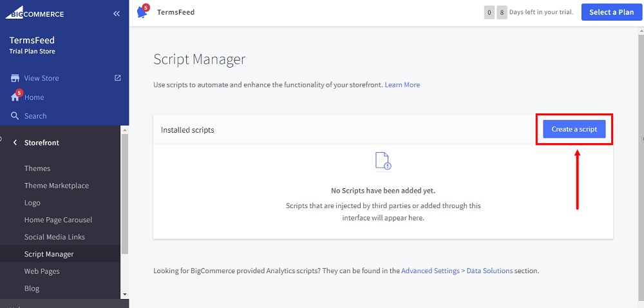Click the Installed scripts heading

point(187,130)
